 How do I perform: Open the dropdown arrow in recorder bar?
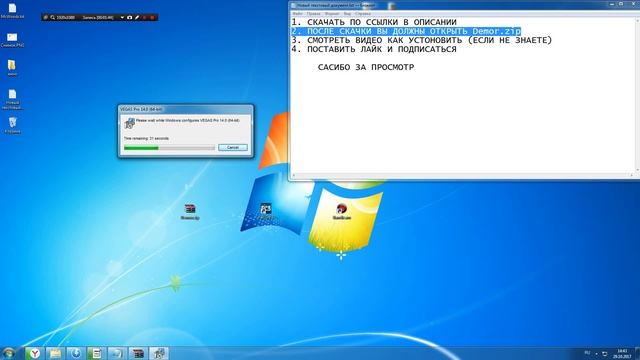tap(122, 18)
